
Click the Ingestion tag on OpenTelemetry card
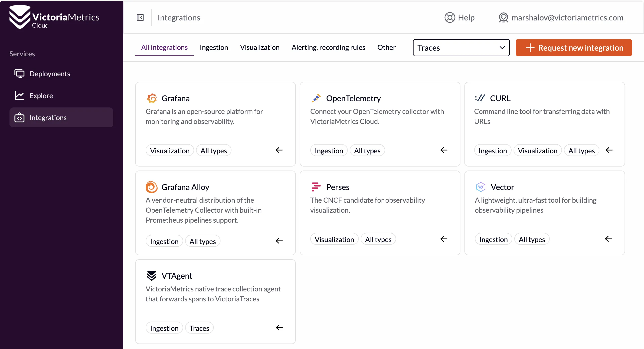point(329,150)
